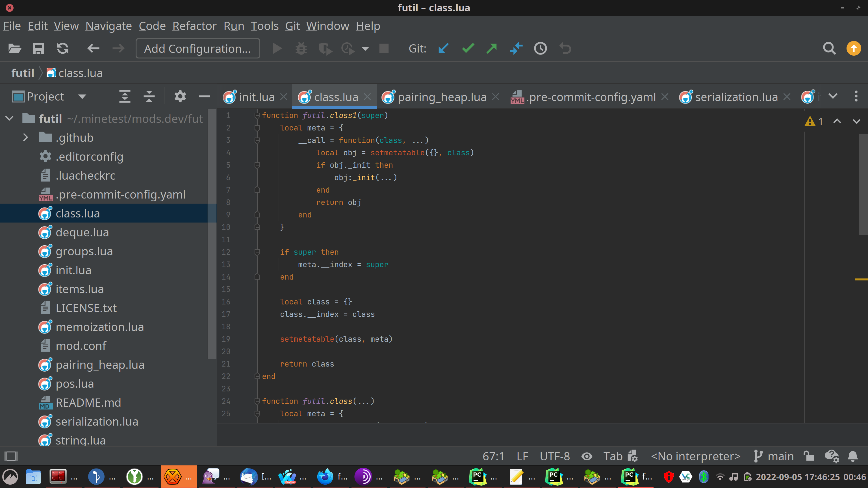
Task: Show hidden editor tabs chevron
Action: click(833, 97)
